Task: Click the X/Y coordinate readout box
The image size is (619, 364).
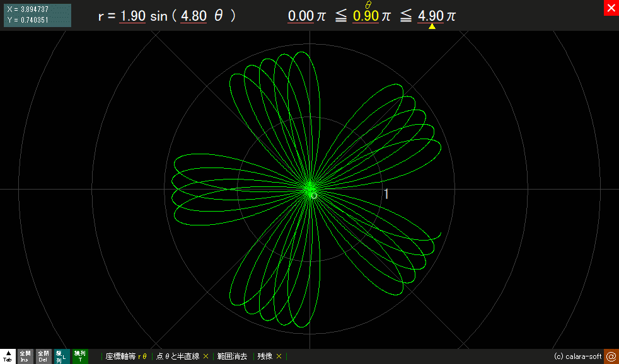Action: tap(37, 15)
